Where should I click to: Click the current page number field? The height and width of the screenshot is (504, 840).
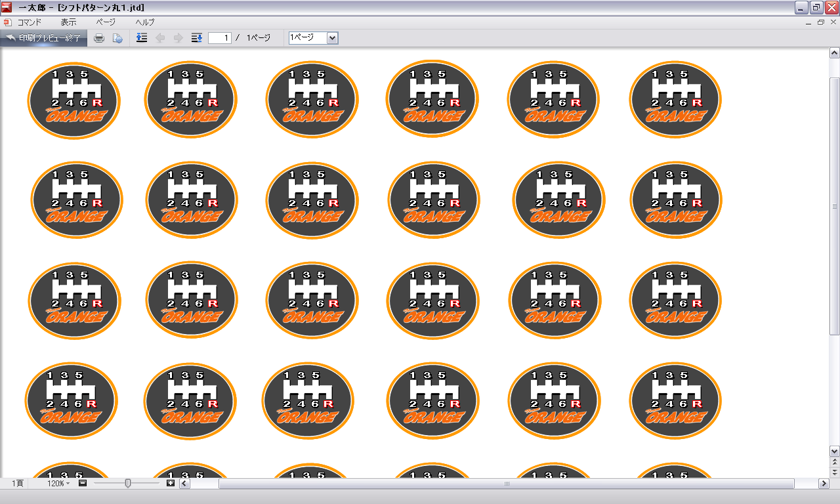220,38
